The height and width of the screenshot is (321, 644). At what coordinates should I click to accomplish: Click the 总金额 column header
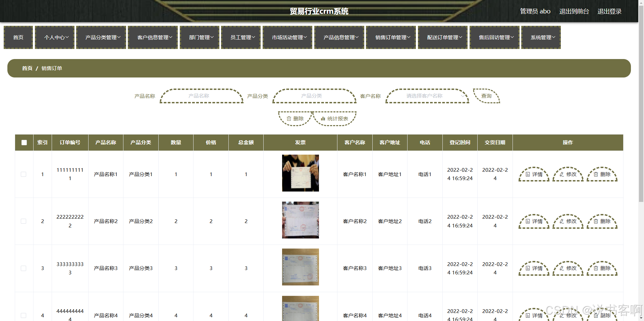point(246,143)
